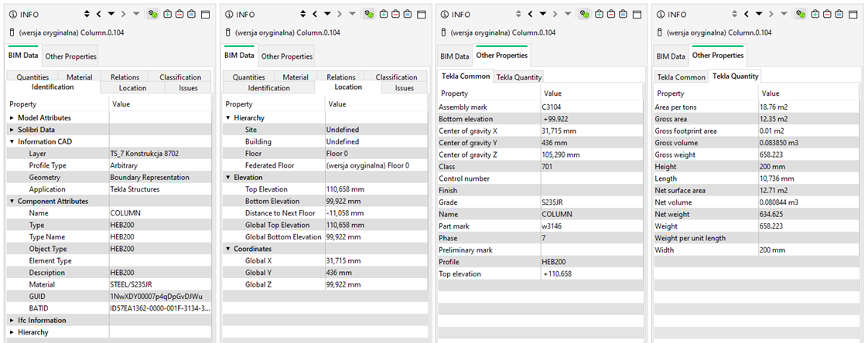Select the Length value 10,736 mm

[777, 178]
